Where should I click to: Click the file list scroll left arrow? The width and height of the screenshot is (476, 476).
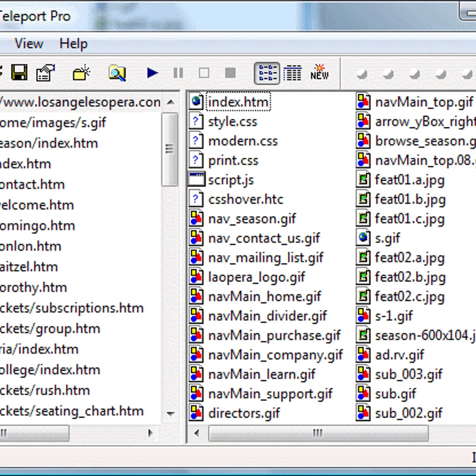pos(196,433)
